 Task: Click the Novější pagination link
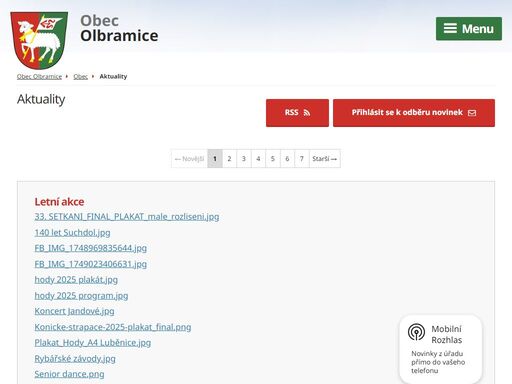click(189, 159)
